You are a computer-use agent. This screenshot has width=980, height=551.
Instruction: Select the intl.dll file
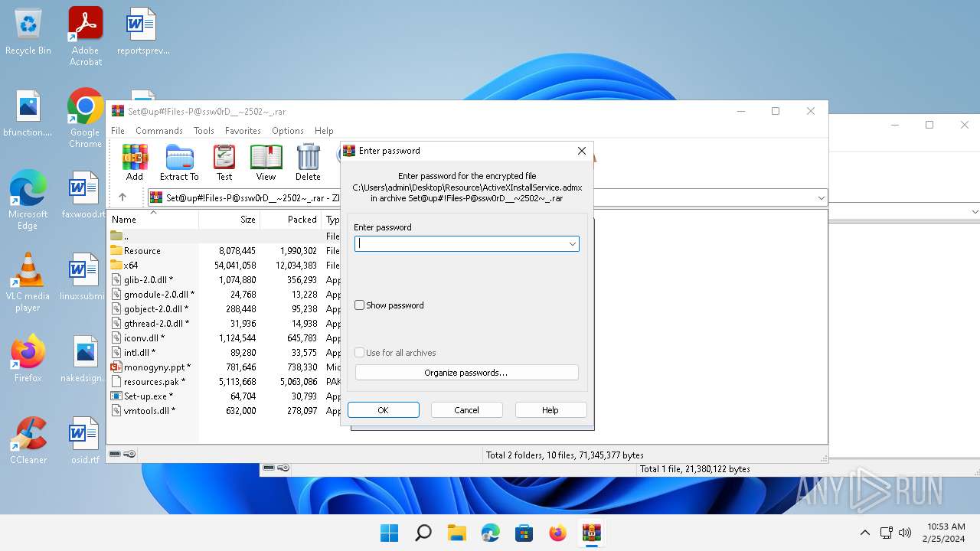coord(139,353)
